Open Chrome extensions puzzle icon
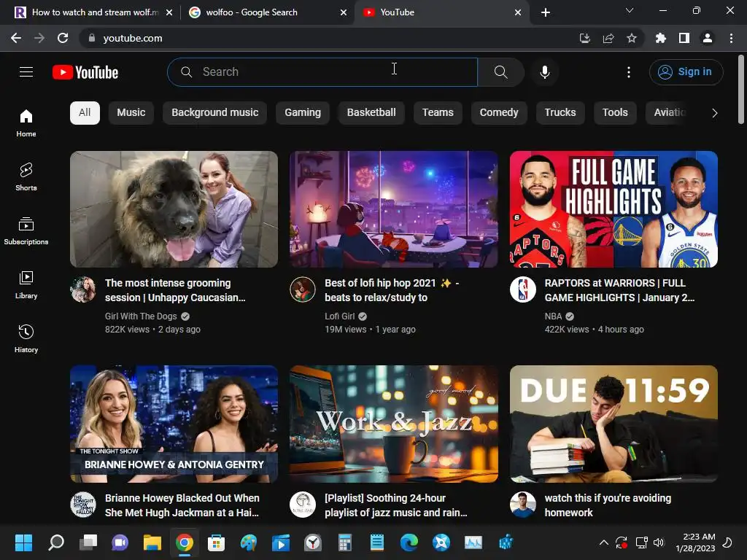The height and width of the screenshot is (560, 747). pos(660,38)
